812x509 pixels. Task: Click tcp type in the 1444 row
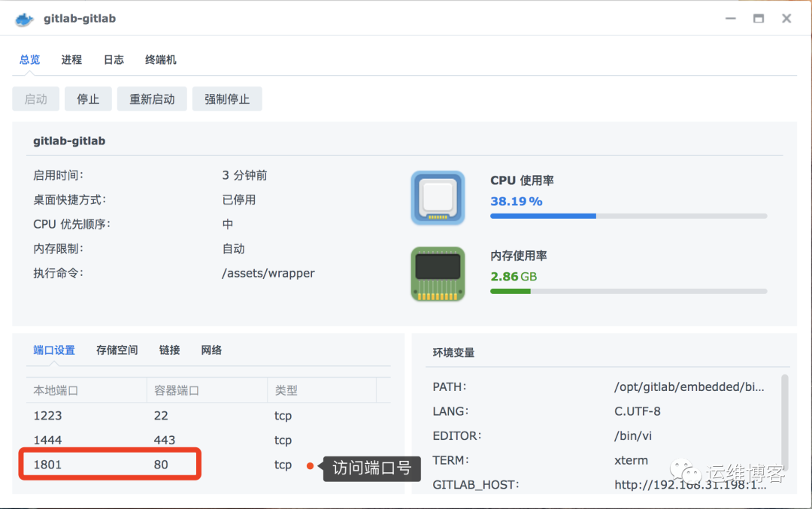tap(283, 440)
